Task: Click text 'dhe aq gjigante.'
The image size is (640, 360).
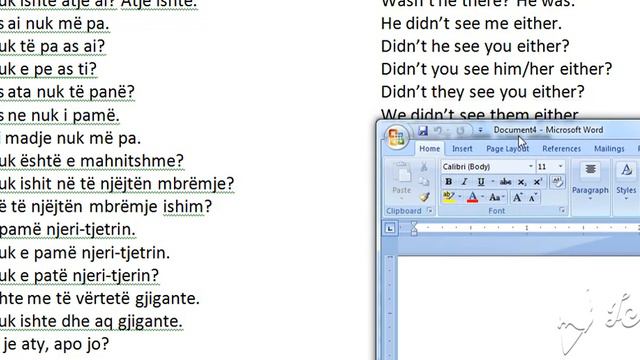Action: (x=122, y=322)
